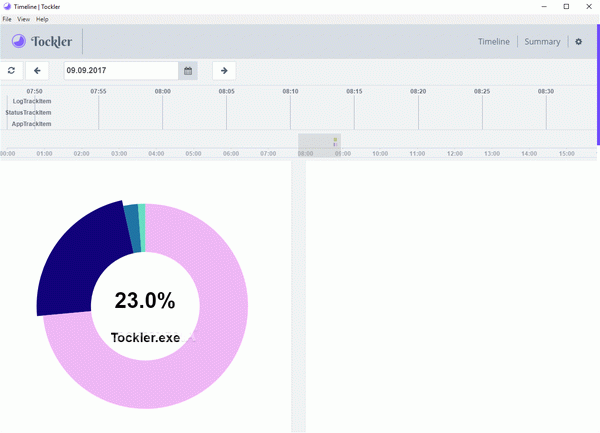Select the teal pie chart sliver
This screenshot has width=600, height=433.
[x=142, y=212]
